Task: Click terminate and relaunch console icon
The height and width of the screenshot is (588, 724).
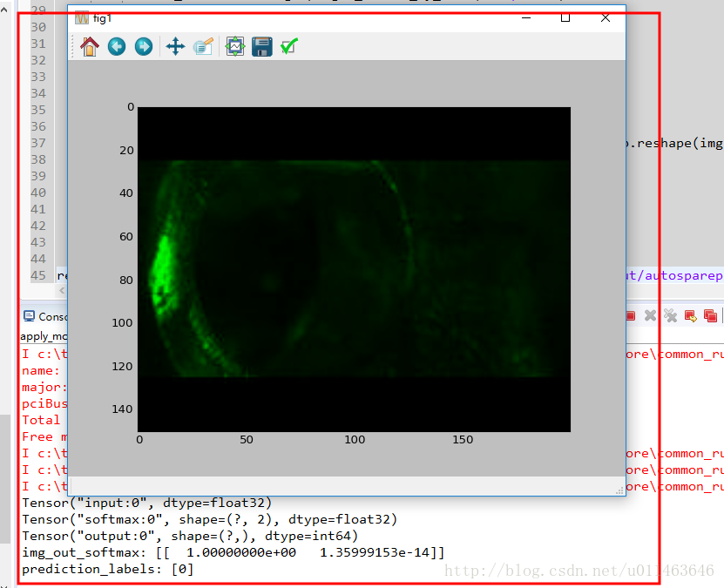Action: pyautogui.click(x=690, y=315)
